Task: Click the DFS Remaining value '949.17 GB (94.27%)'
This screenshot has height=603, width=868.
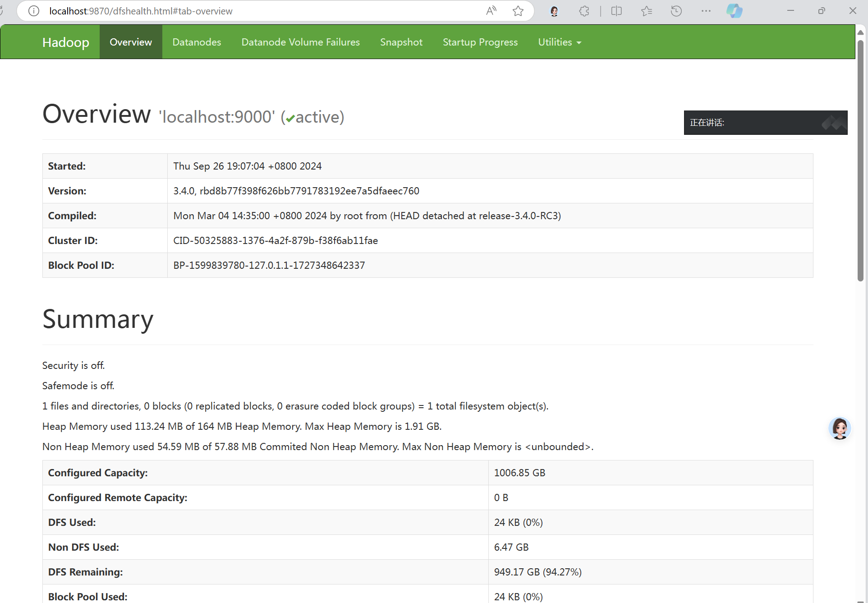Action: (538, 572)
